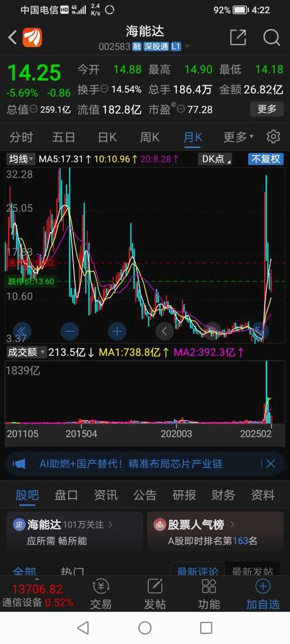The width and height of the screenshot is (290, 644).
Task: Expand 海能达 follow card chevron
Action: [110, 525]
